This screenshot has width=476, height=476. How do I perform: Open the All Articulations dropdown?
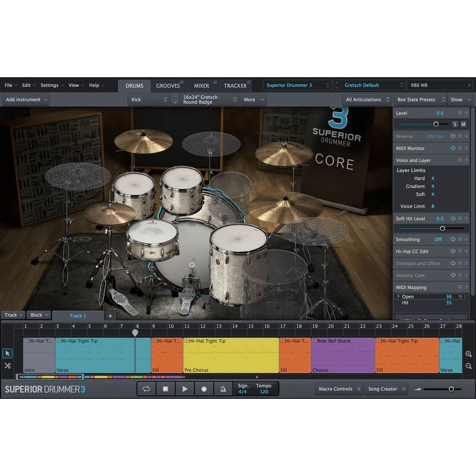coord(367,99)
